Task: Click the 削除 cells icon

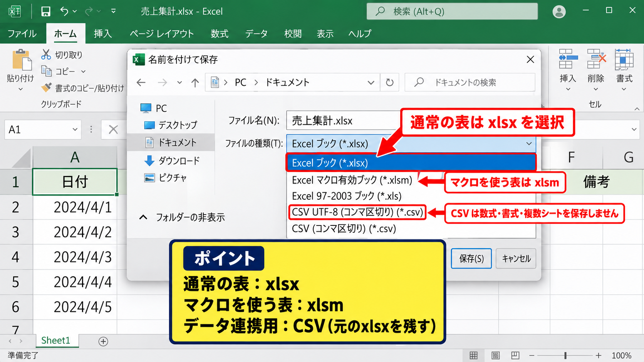Action: click(x=596, y=58)
